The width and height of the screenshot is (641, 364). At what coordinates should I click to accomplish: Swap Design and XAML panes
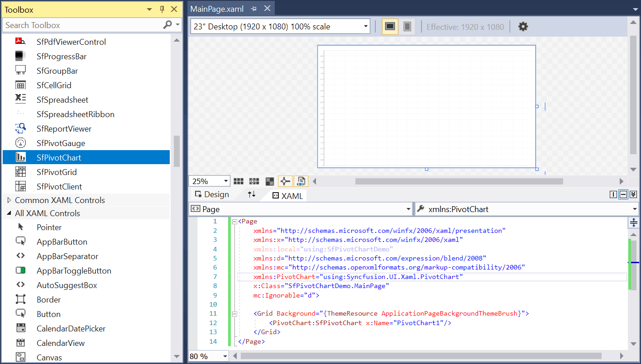tap(252, 194)
